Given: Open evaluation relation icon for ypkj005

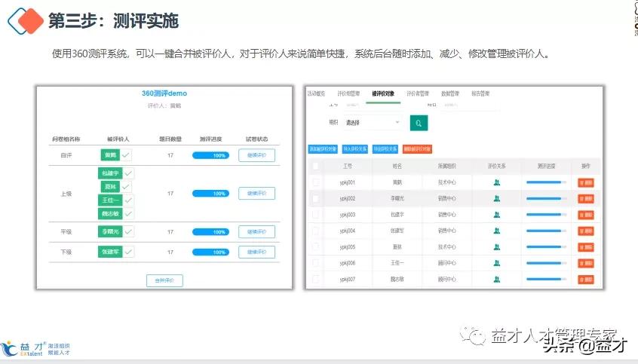Looking at the screenshot, I should point(496,247).
